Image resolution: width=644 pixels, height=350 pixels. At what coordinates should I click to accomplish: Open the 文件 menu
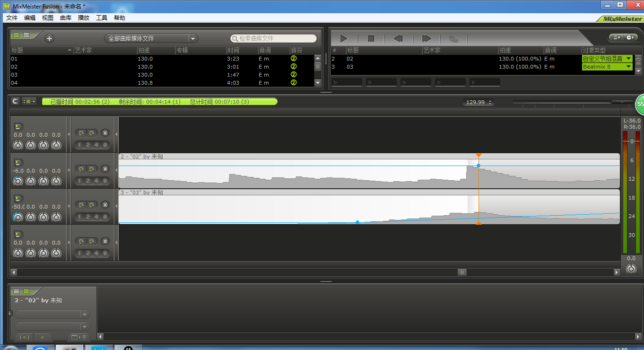12,18
